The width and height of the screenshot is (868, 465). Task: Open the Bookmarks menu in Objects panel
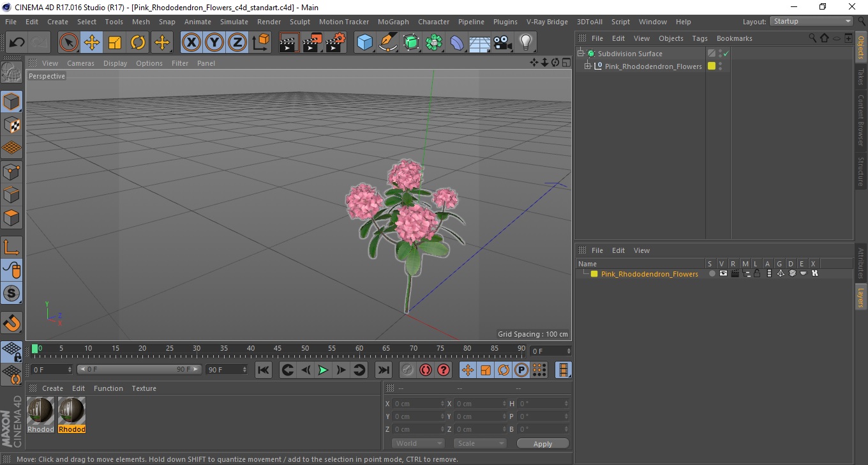coord(735,38)
